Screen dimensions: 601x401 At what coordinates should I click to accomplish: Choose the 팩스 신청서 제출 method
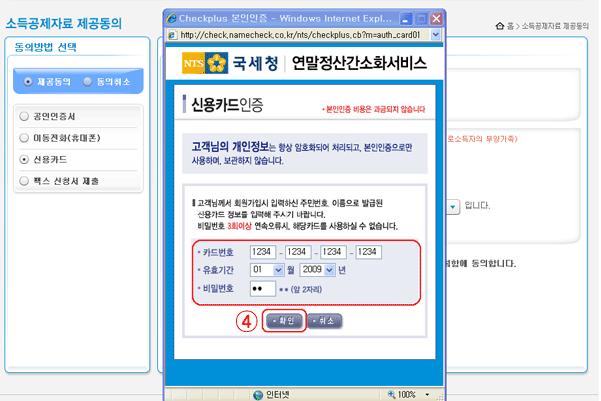tap(24, 181)
